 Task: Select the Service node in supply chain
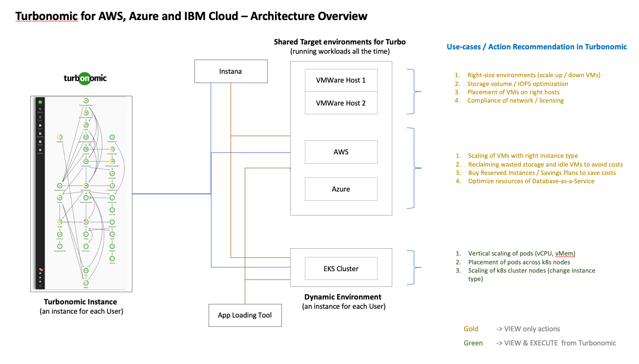[86, 125]
